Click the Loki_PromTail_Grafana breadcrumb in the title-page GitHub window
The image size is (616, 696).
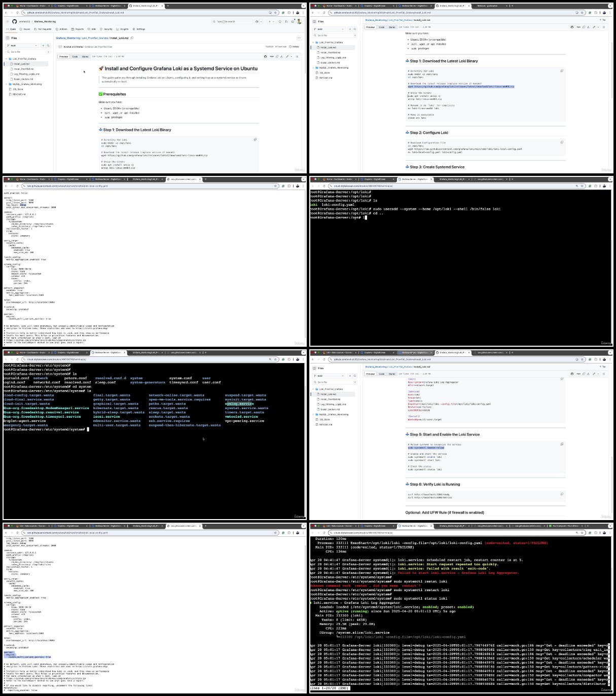point(95,38)
